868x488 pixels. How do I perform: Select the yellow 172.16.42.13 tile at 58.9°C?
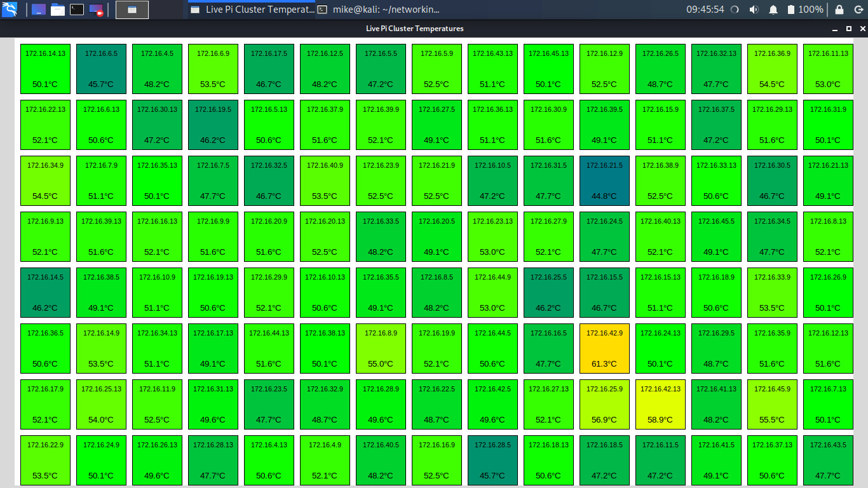click(x=660, y=404)
